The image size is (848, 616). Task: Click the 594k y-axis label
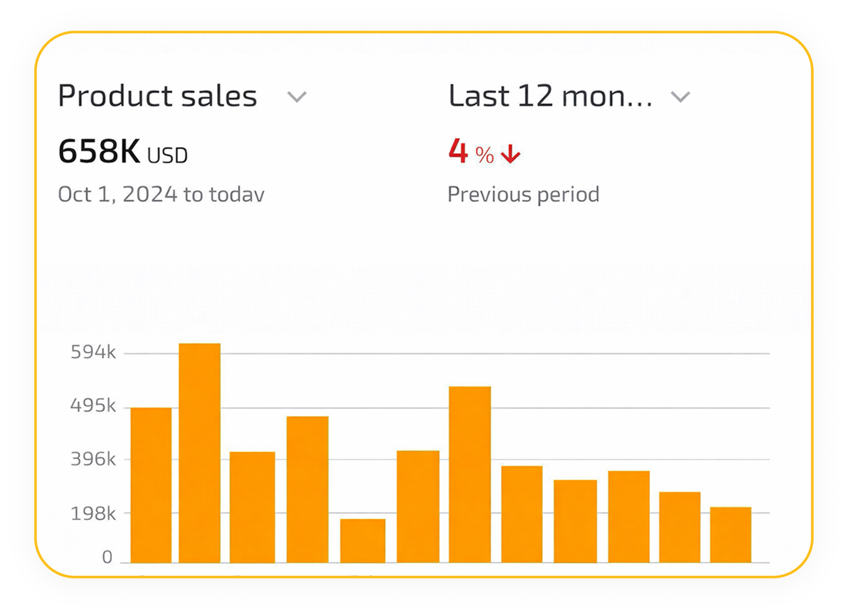point(93,352)
